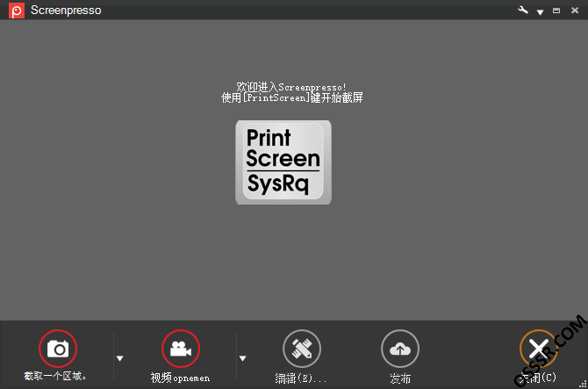Click the 欢迎进入Screenpresso! welcome text
The height and width of the screenshot is (389, 588).
click(x=291, y=87)
